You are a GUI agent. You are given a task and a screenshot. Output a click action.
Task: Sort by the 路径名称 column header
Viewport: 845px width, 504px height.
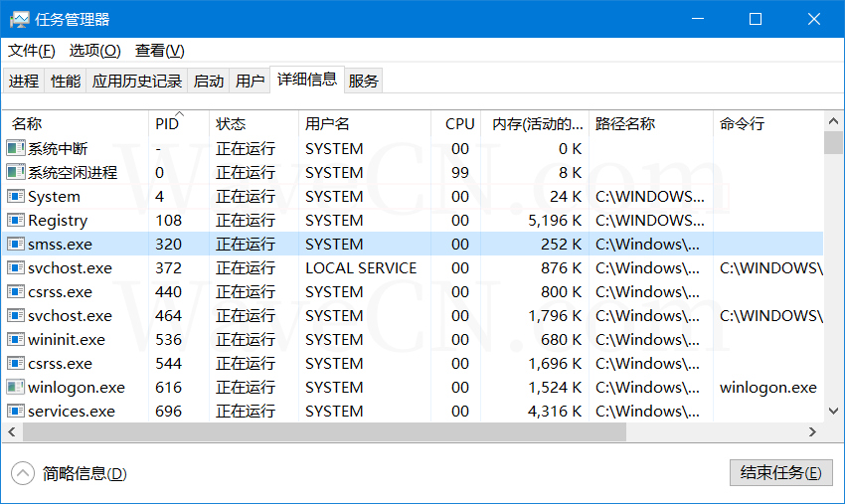(x=651, y=123)
